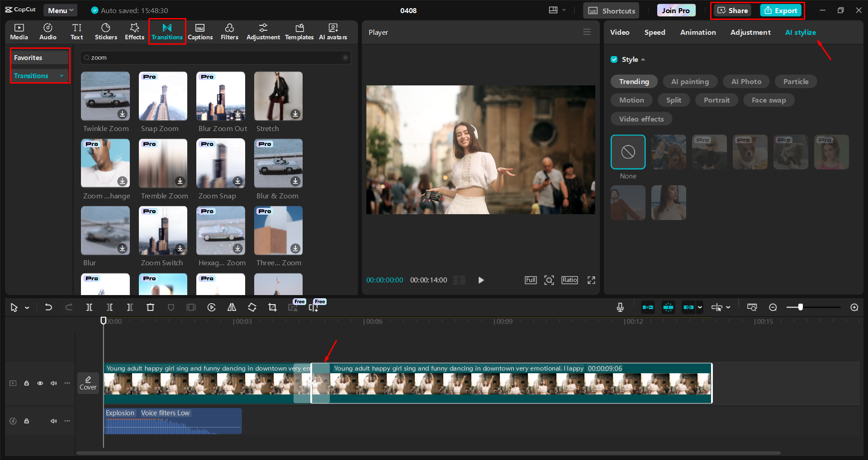868x460 pixels.
Task: Switch to the Animation tab
Action: click(x=697, y=32)
